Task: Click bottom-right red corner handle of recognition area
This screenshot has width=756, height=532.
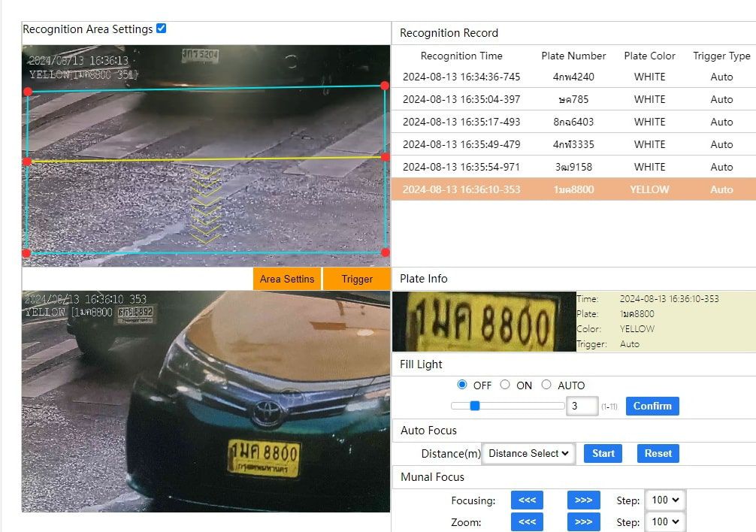Action: coord(385,252)
